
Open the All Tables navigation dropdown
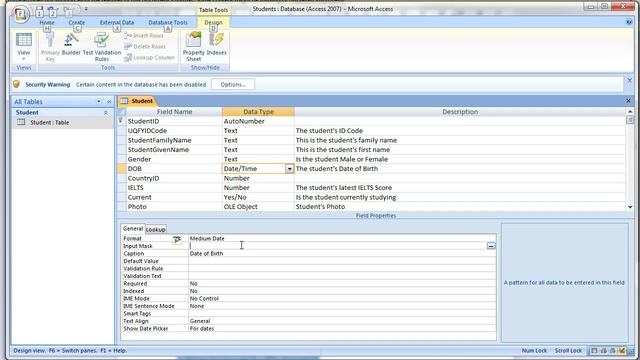coord(99,102)
